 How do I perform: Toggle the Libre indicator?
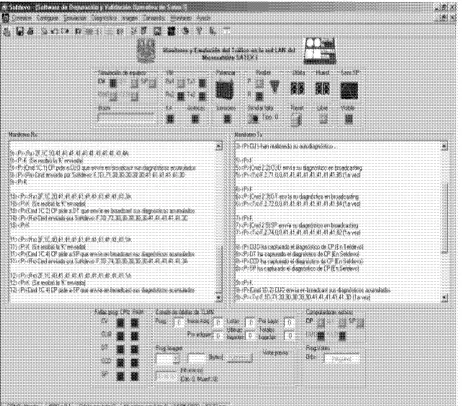pyautogui.click(x=323, y=119)
